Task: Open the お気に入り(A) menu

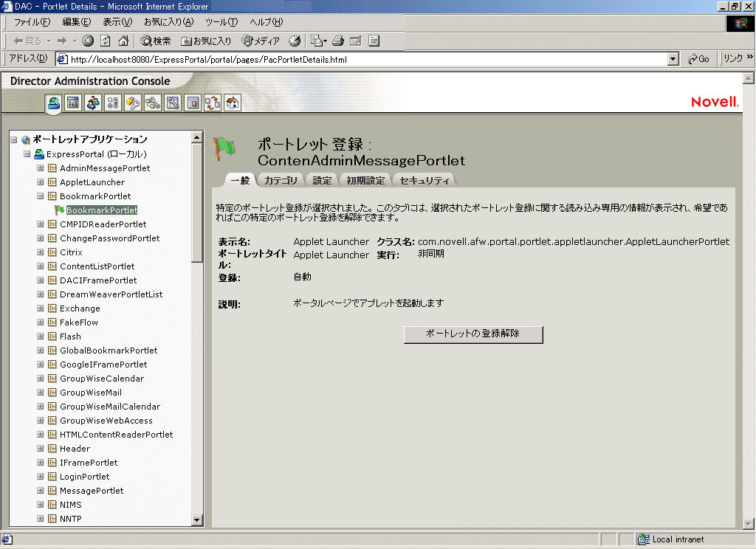Action: tap(169, 21)
